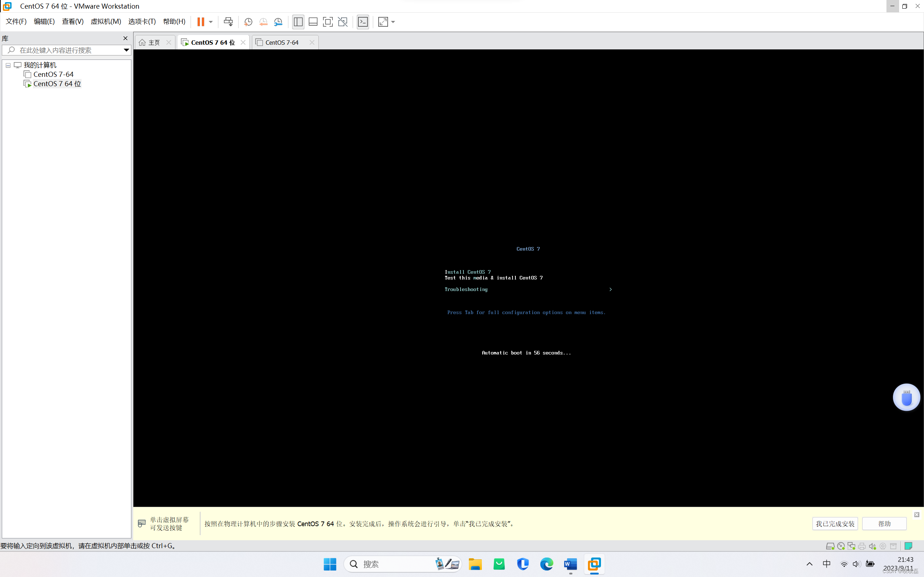Image resolution: width=924 pixels, height=577 pixels.
Task: Toggle Chinese input method indicator in tray
Action: 827,564
